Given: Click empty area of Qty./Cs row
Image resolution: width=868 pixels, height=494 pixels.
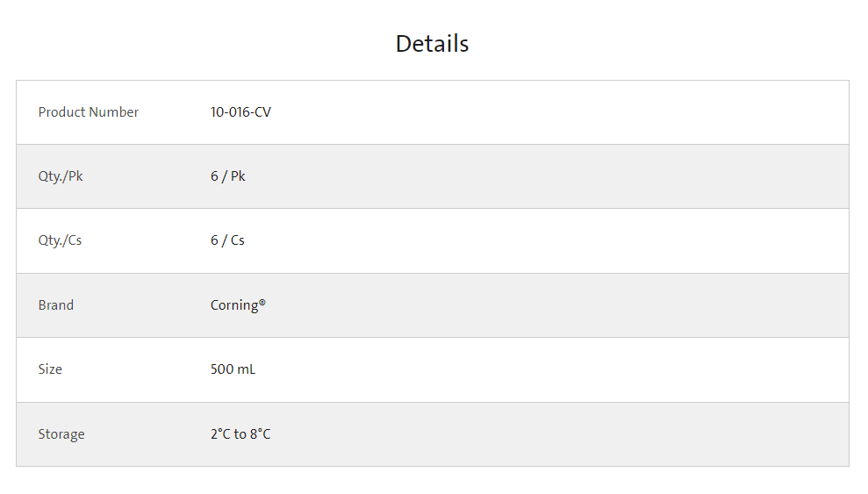Looking at the screenshot, I should (x=554, y=240).
